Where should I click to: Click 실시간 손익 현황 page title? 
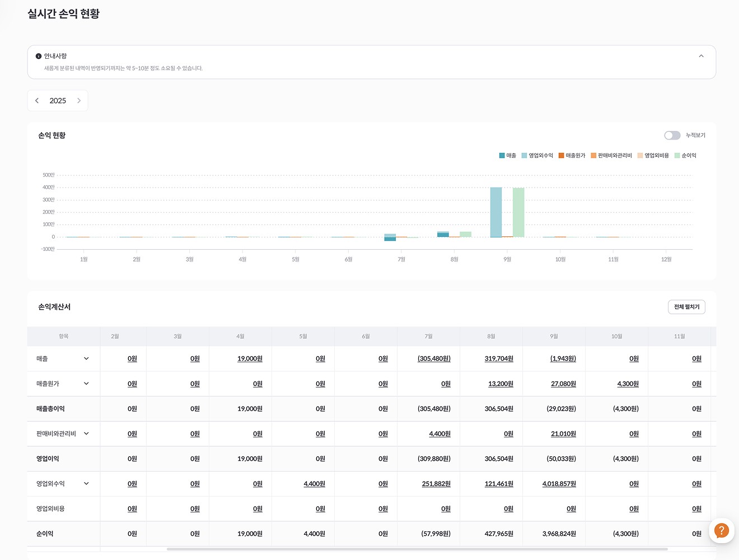(x=63, y=13)
